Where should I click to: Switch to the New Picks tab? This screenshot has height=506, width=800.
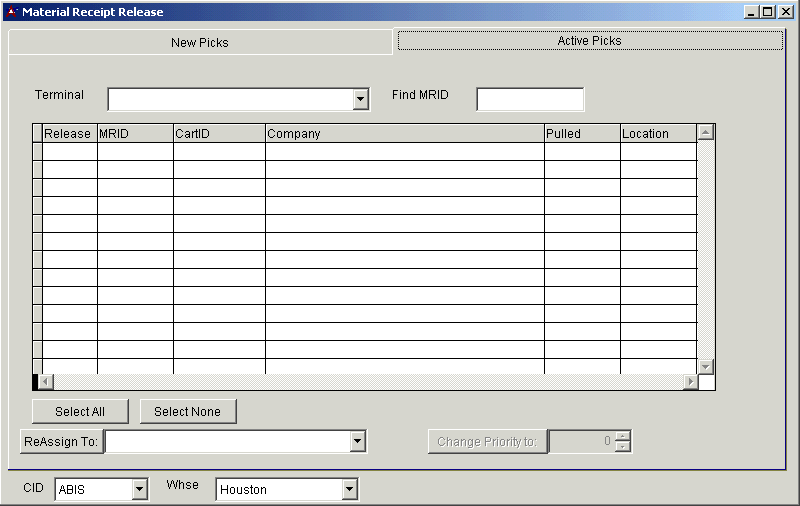click(x=200, y=42)
